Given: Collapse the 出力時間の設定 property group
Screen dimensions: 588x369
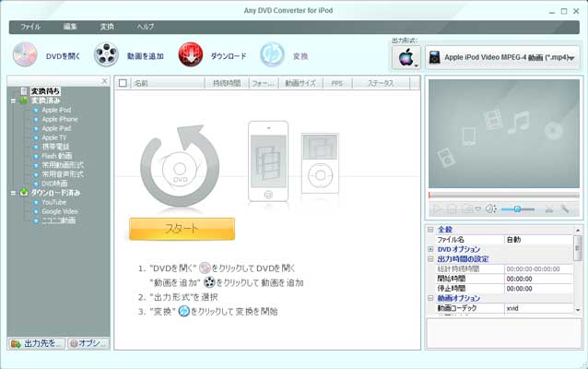Looking at the screenshot, I should tap(430, 258).
